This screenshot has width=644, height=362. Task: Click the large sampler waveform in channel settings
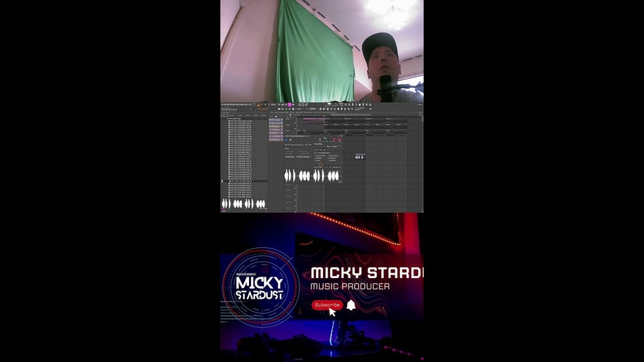pyautogui.click(x=313, y=176)
